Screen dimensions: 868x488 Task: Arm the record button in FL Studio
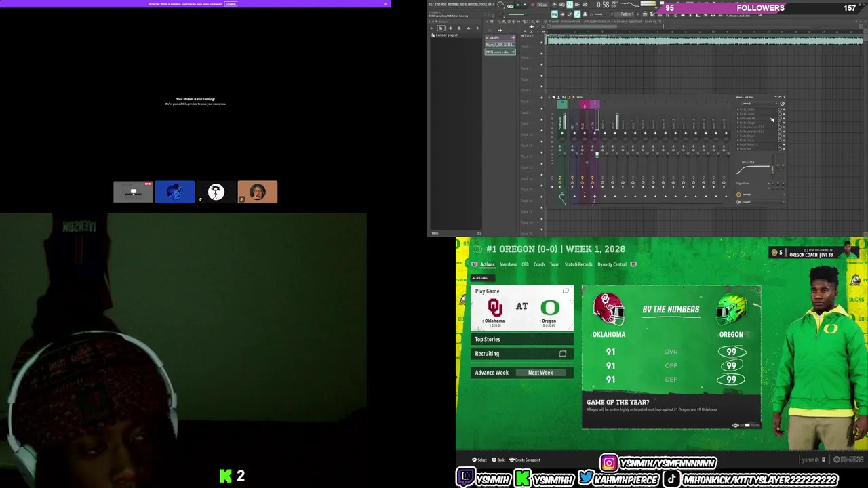click(532, 5)
